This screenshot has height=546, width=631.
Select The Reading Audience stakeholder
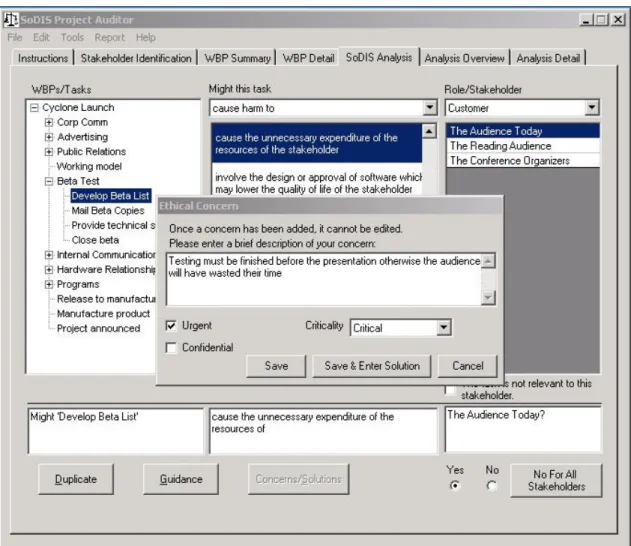[x=522, y=146]
